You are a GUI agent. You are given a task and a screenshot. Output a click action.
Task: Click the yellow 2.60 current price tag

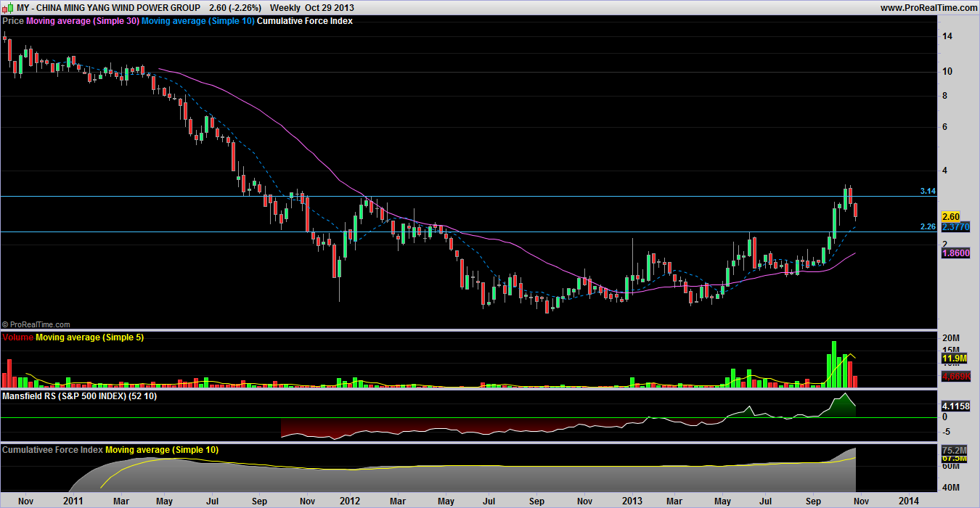950,216
